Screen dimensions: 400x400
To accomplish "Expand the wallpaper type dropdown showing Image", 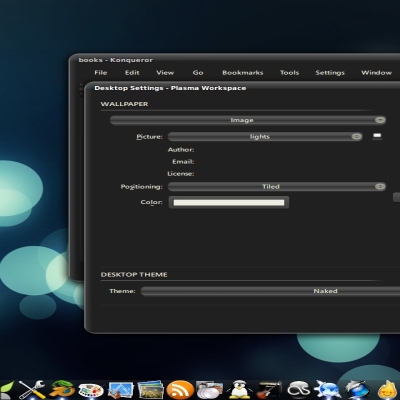I will [248, 120].
